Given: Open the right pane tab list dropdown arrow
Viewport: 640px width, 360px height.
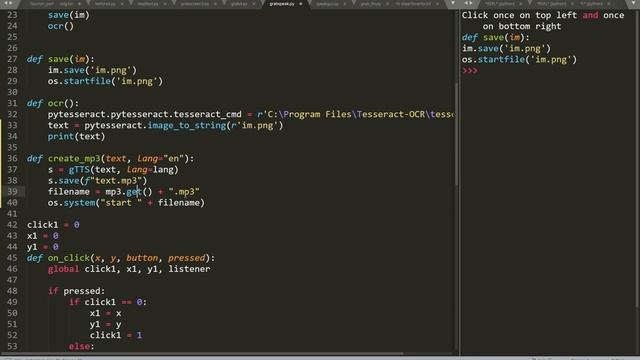Looking at the screenshot, I should (632, 4).
